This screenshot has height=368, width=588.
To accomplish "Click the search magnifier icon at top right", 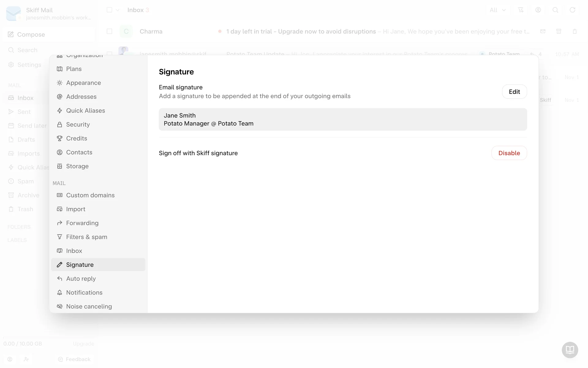I will [555, 10].
